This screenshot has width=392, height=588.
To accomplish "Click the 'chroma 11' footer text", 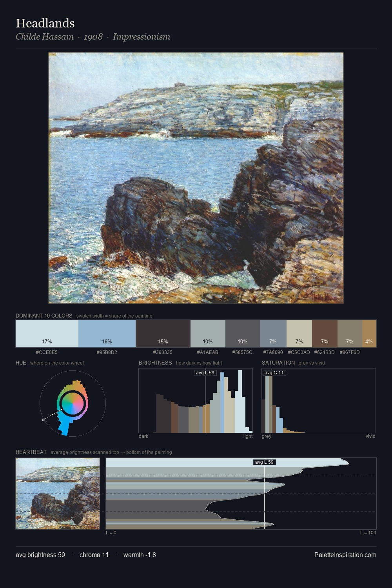I will click(94, 555).
